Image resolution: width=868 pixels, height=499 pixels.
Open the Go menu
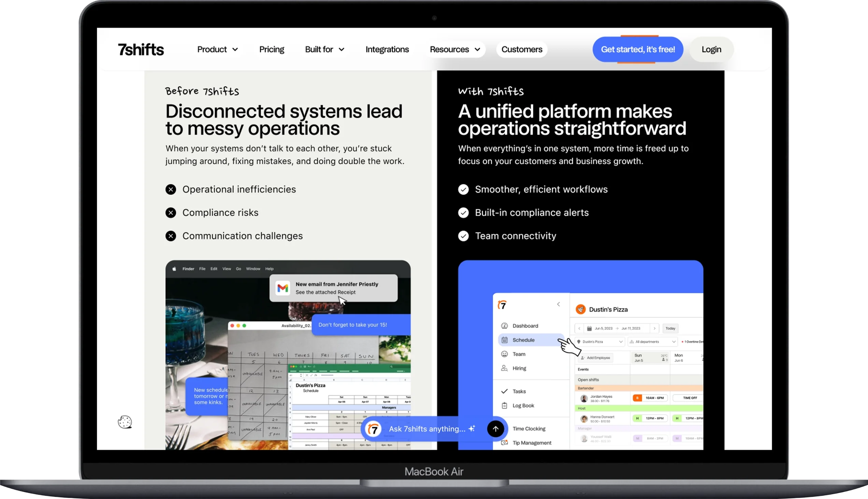coord(238,269)
